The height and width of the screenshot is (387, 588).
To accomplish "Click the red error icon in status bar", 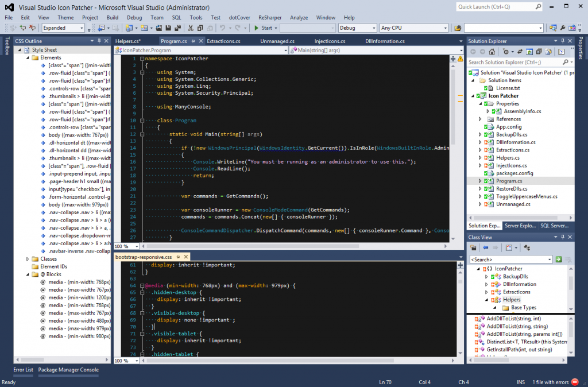I will (575, 382).
